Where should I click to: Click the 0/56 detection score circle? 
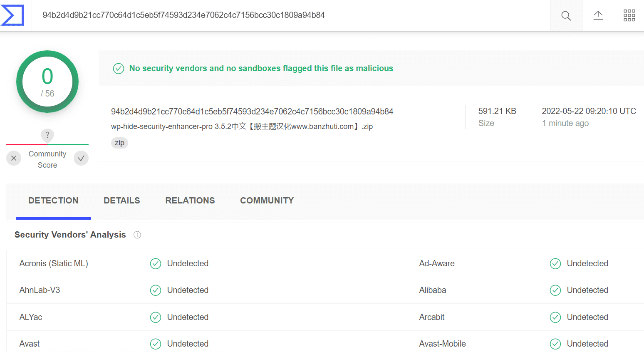click(47, 82)
